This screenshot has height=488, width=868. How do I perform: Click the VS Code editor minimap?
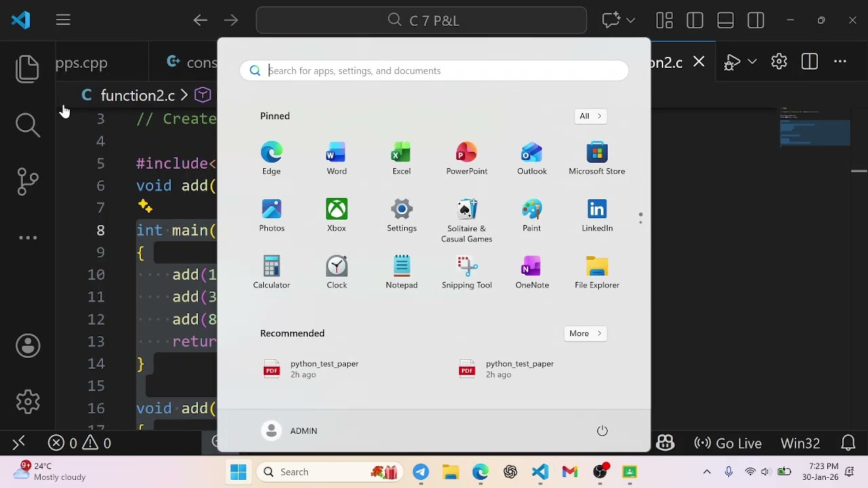pos(814,127)
